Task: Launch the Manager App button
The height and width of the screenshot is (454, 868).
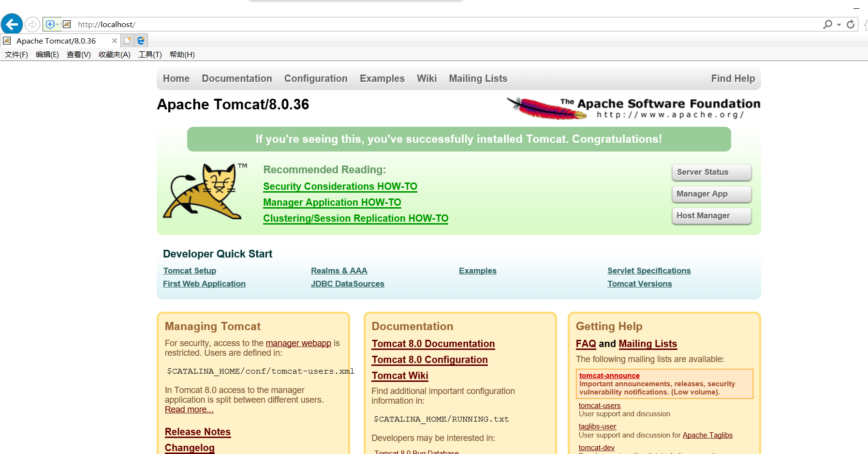Action: [712, 194]
